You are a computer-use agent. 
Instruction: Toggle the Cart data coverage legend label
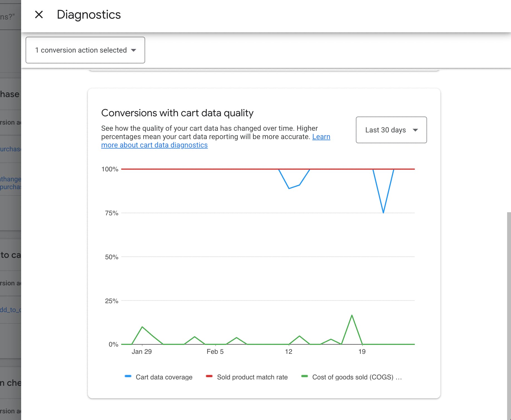164,377
